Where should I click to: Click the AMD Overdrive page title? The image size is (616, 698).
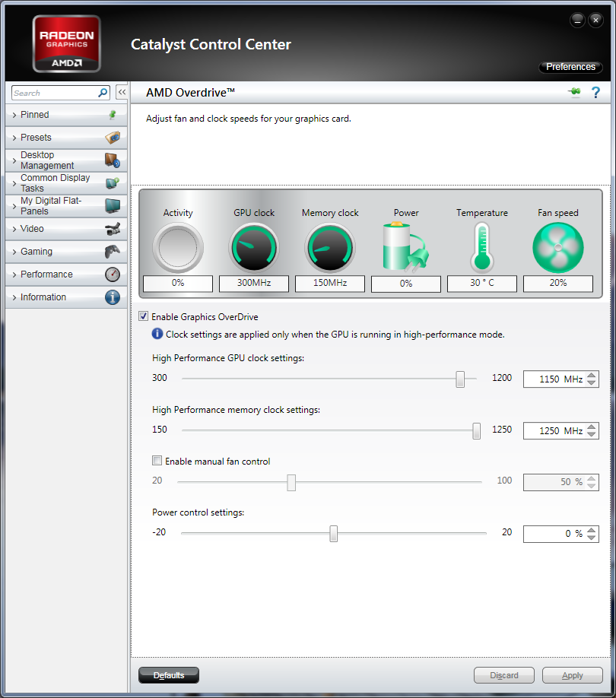pos(190,93)
